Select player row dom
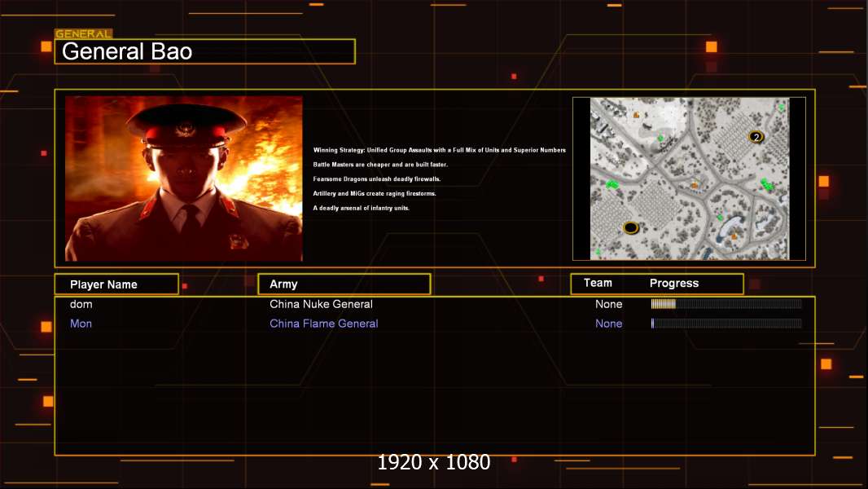The image size is (868, 489). 435,304
